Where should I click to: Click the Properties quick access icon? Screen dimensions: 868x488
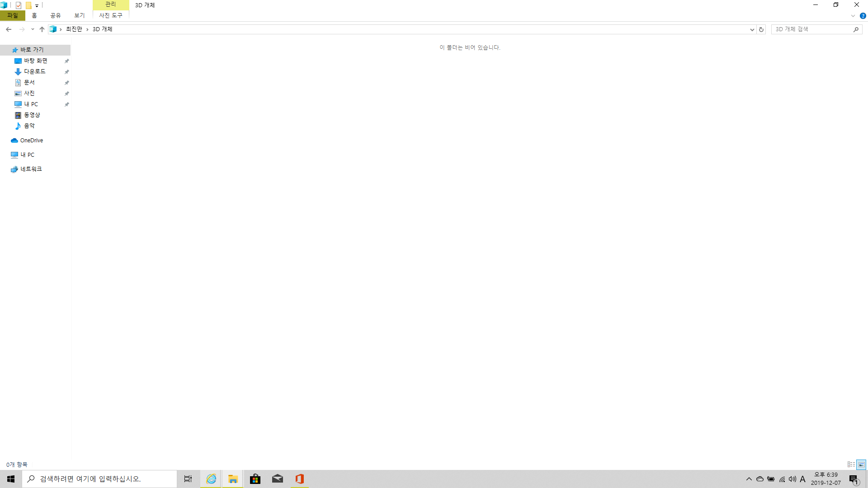pyautogui.click(x=19, y=5)
